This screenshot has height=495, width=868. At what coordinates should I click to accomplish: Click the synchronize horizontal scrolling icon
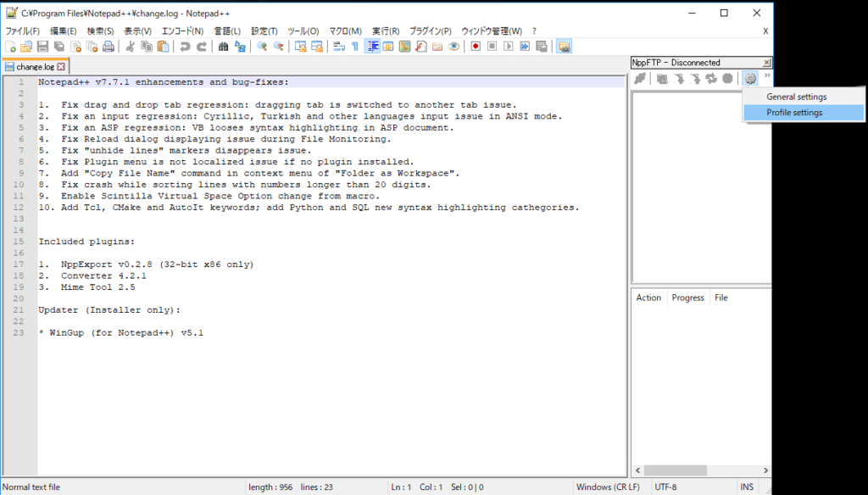[317, 47]
